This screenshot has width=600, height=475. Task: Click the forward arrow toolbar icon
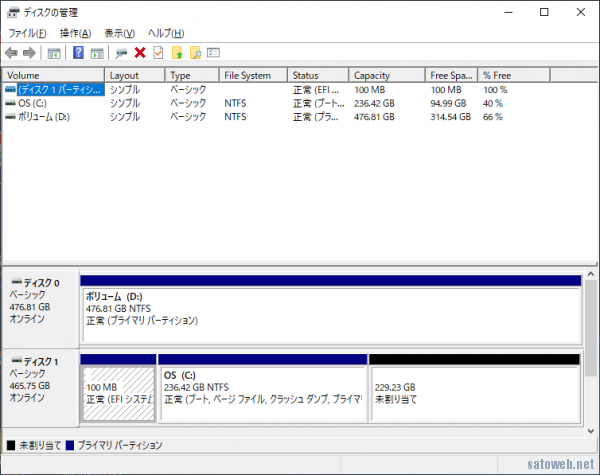[x=29, y=53]
